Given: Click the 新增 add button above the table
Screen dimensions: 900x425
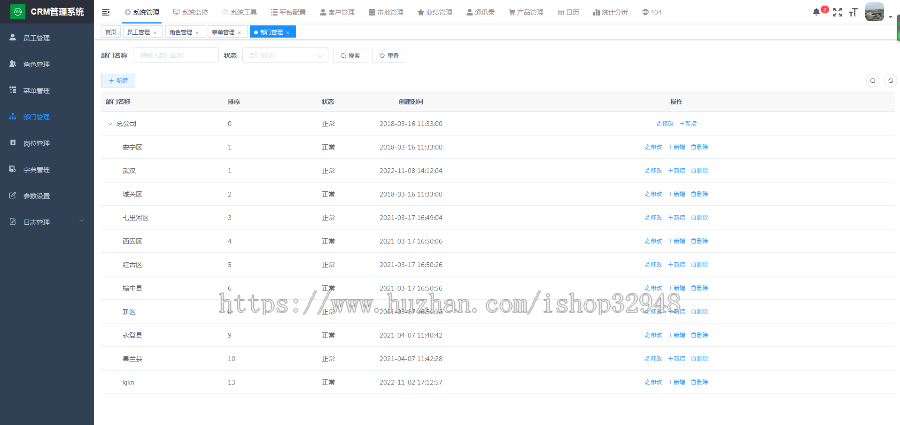Looking at the screenshot, I should [117, 80].
